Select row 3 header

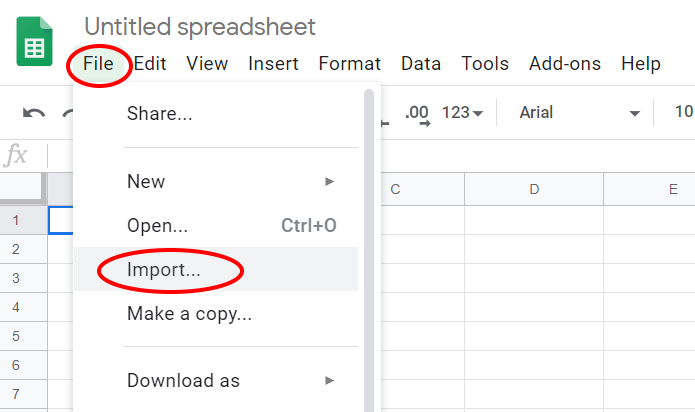point(23,278)
